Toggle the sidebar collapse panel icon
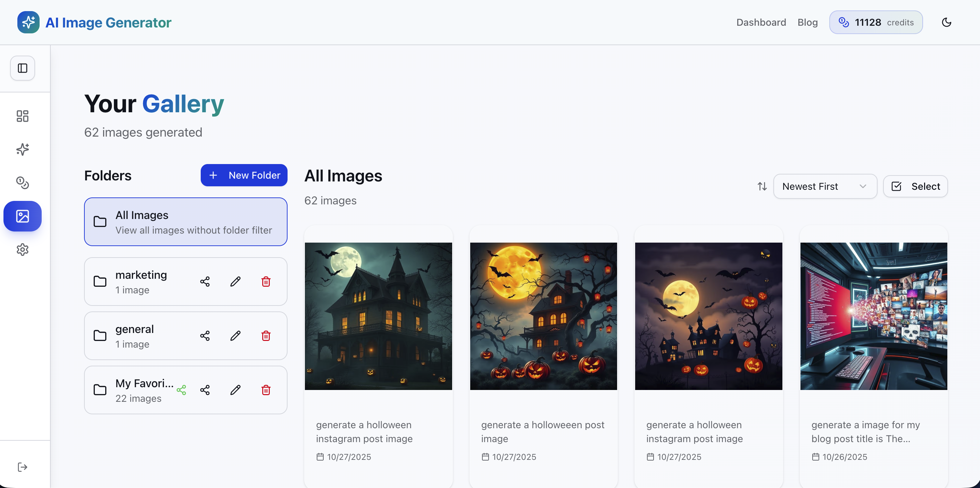 pos(23,68)
